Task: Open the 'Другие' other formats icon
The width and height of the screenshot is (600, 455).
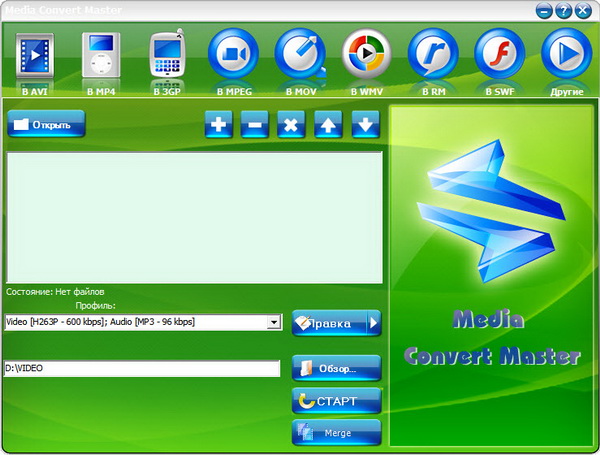Action: [x=567, y=54]
